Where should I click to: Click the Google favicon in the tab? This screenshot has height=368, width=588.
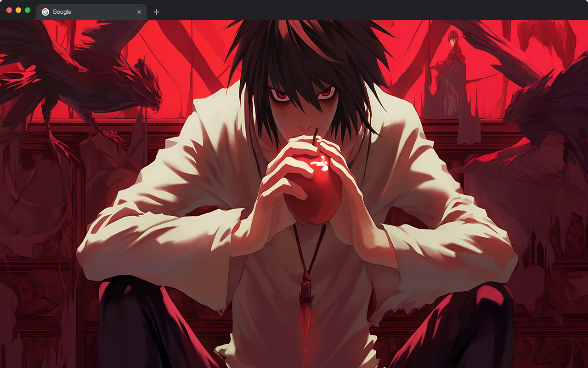point(45,12)
